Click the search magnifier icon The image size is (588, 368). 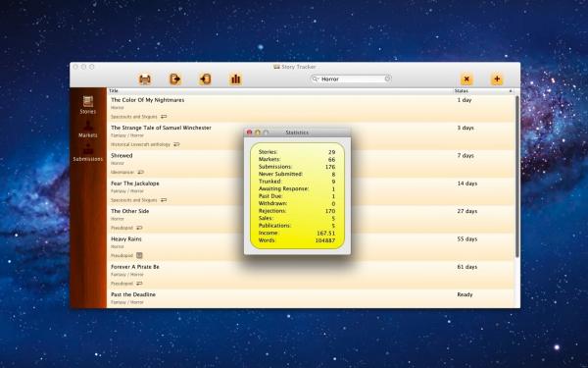316,79
